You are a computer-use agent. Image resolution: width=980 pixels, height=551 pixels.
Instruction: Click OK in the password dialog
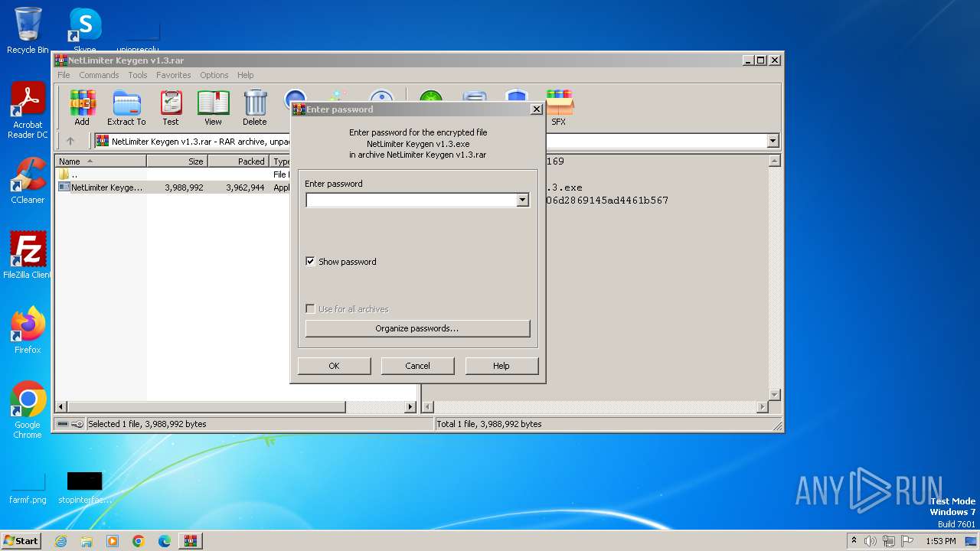(x=334, y=366)
